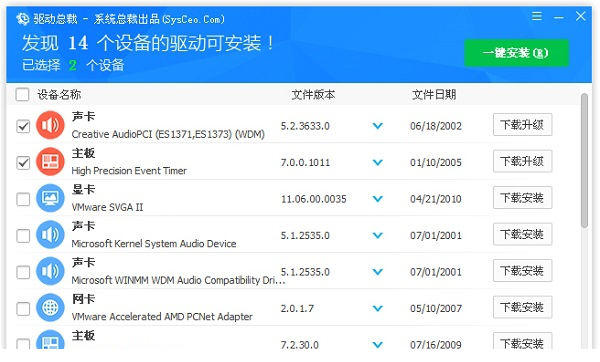
Task: Toggle the select-all checkbox beside 设备名称
Action: [23, 94]
